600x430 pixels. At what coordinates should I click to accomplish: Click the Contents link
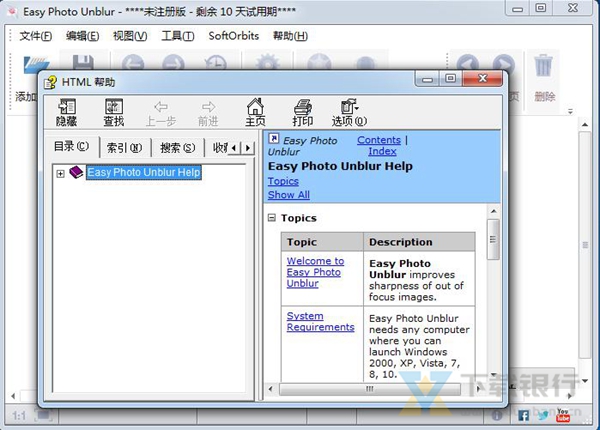tap(379, 140)
